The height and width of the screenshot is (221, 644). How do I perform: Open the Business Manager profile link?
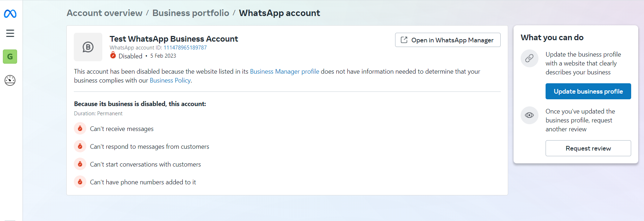pyautogui.click(x=285, y=72)
